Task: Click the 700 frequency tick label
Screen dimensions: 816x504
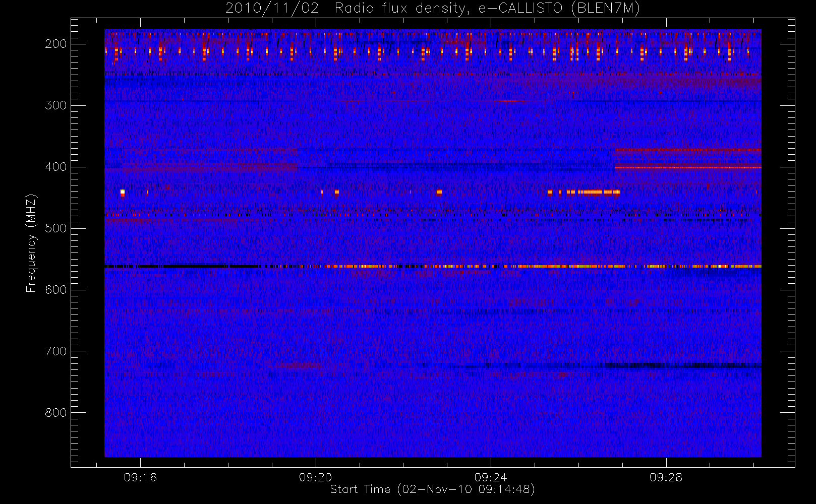Action: 56,351
